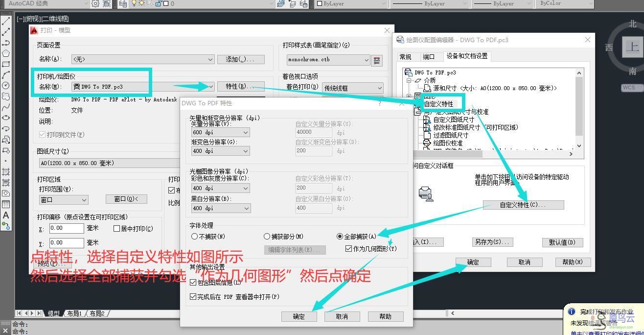Viewport: 644px width, 335px height.
Task: Switch to the 模型 tab
Action: [53, 313]
